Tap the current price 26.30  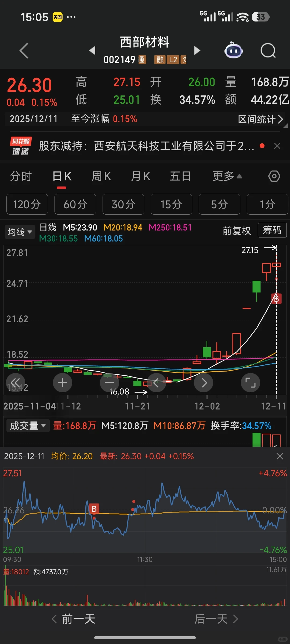click(29, 85)
